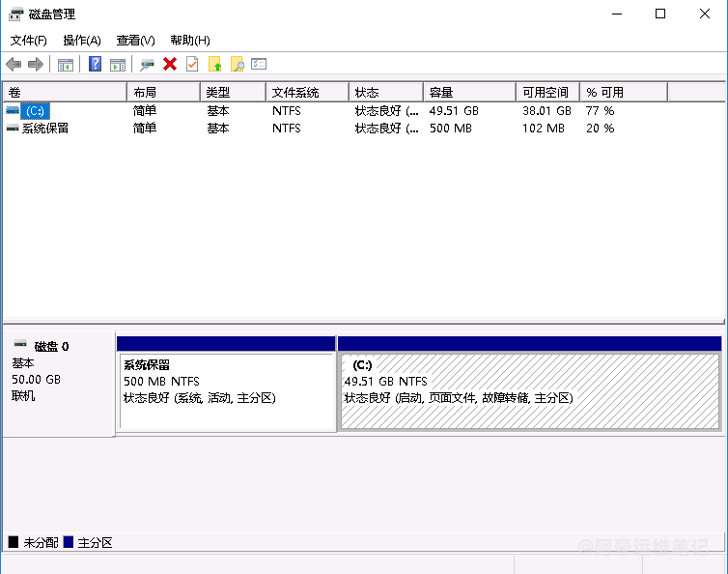
Task: Toggle the console tree pane icon
Action: 66,65
